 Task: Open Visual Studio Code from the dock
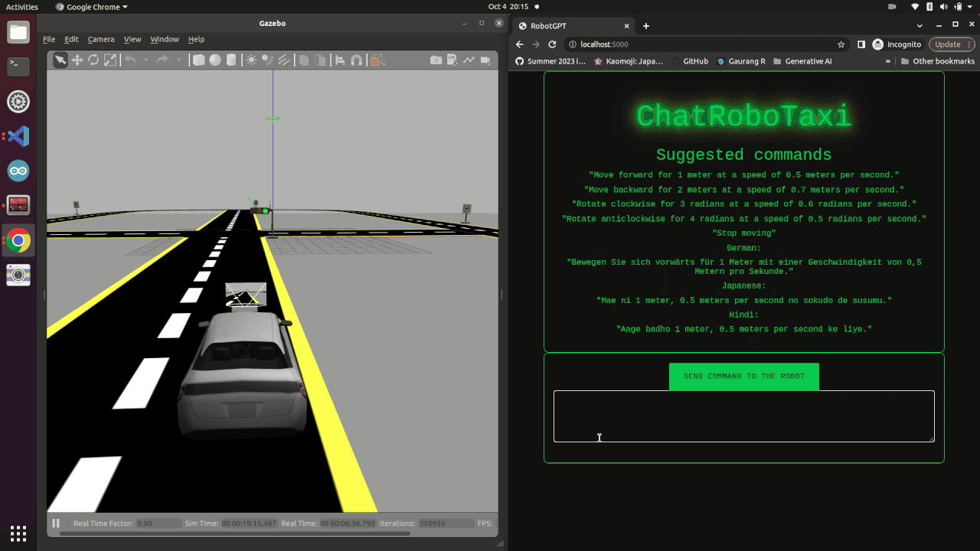pyautogui.click(x=18, y=136)
